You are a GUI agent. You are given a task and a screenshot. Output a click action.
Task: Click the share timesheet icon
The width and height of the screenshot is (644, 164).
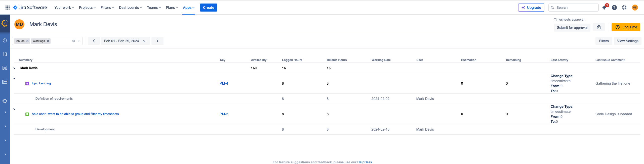599,27
